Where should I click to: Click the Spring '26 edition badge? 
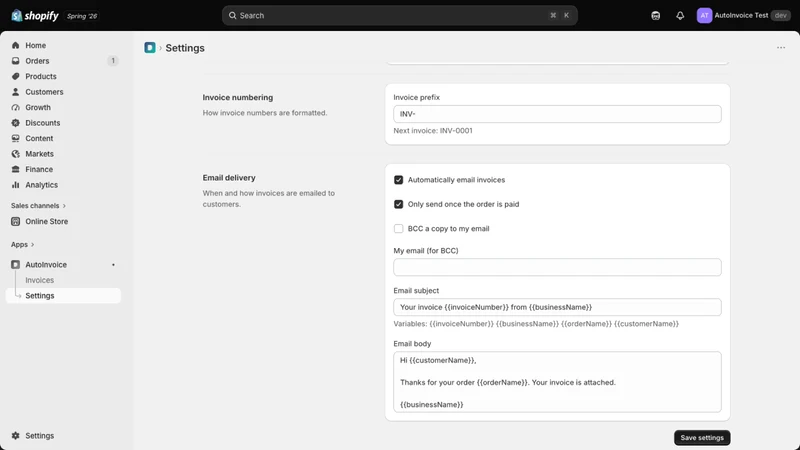[82, 16]
